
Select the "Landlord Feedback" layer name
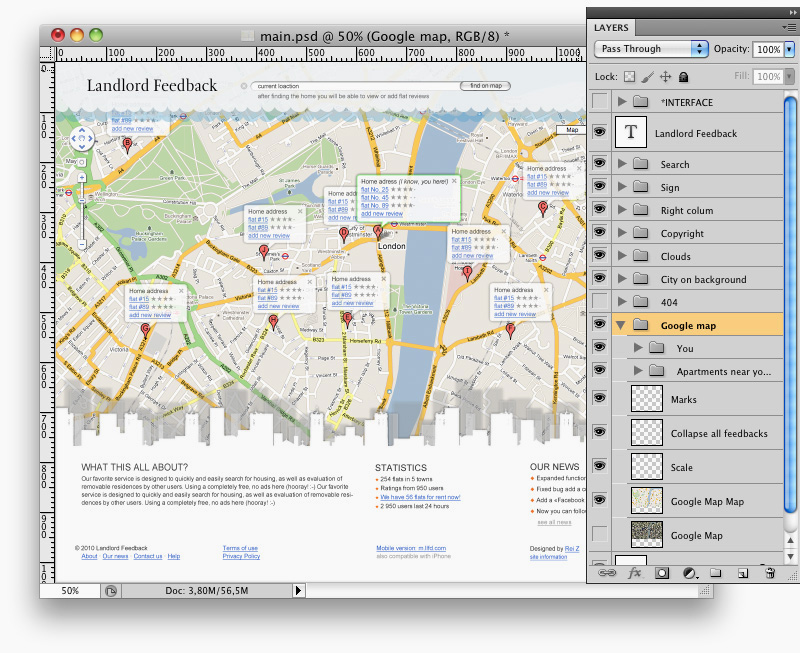coord(696,133)
